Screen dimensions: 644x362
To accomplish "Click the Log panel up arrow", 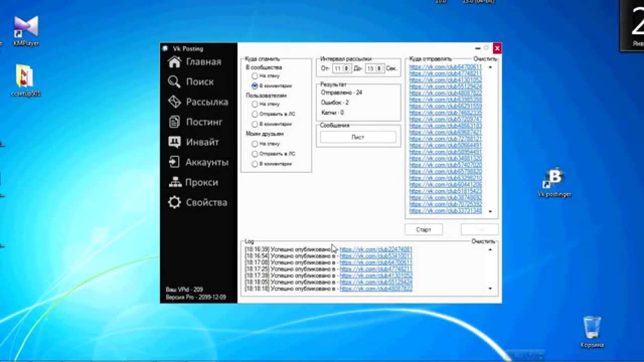I will tap(491, 249).
